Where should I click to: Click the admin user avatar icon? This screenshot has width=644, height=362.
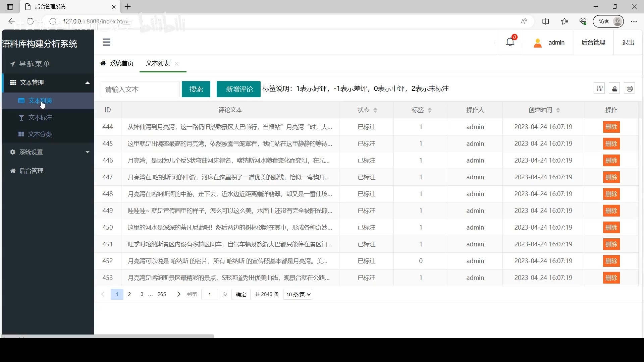538,43
